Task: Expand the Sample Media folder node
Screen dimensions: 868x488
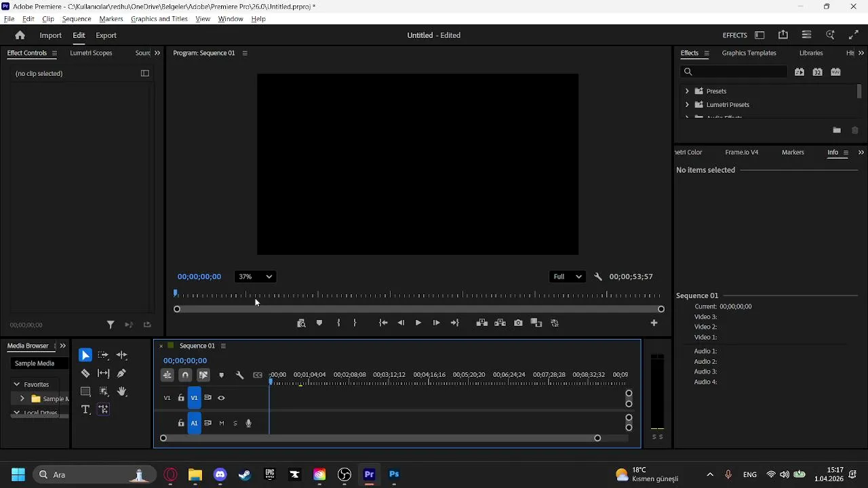Action: [x=22, y=399]
